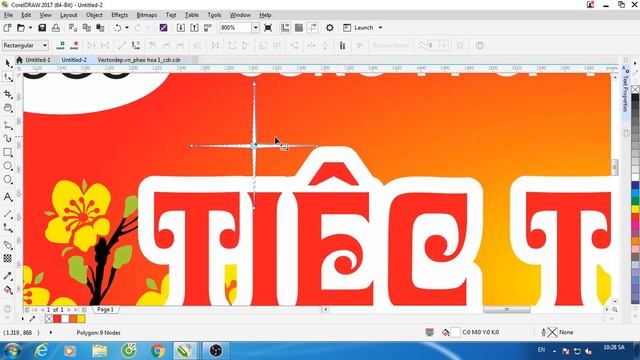The width and height of the screenshot is (640, 360).
Task: Click the Add nodes icon
Action: point(60,45)
